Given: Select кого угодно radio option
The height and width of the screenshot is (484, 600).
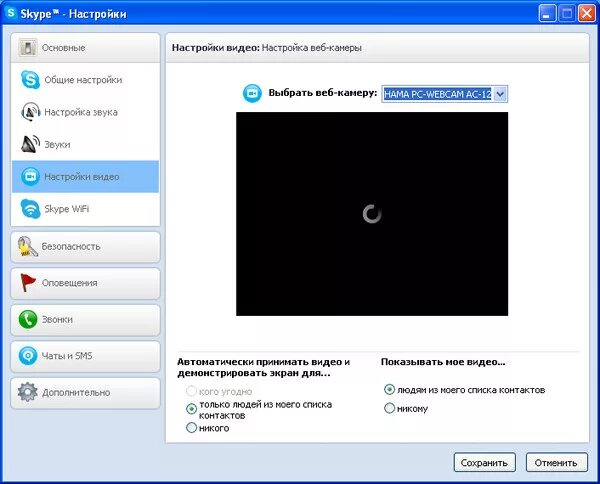Looking at the screenshot, I should [x=191, y=391].
